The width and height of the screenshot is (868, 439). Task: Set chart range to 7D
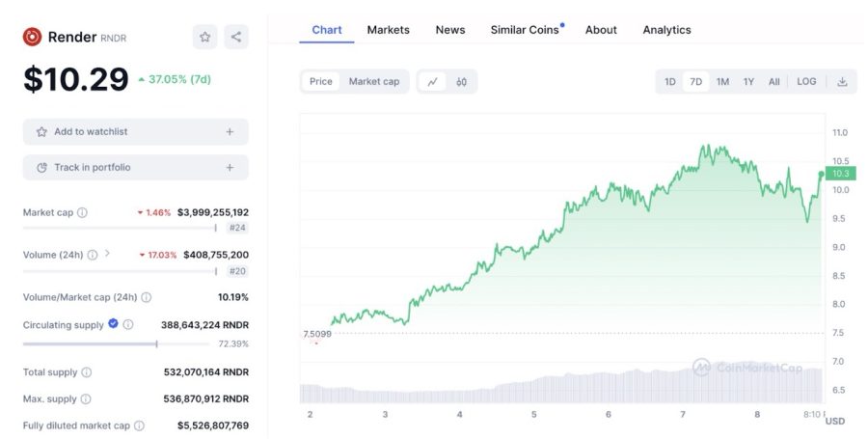[695, 81]
